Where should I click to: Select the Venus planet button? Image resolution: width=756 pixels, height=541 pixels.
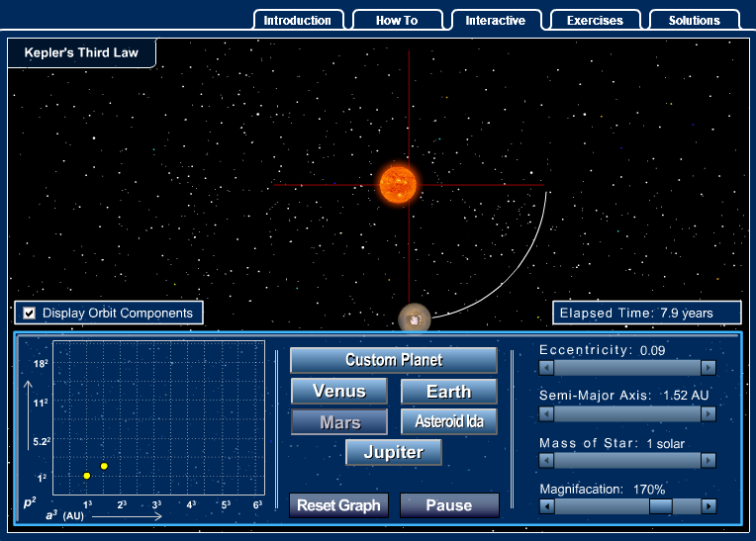pos(339,391)
